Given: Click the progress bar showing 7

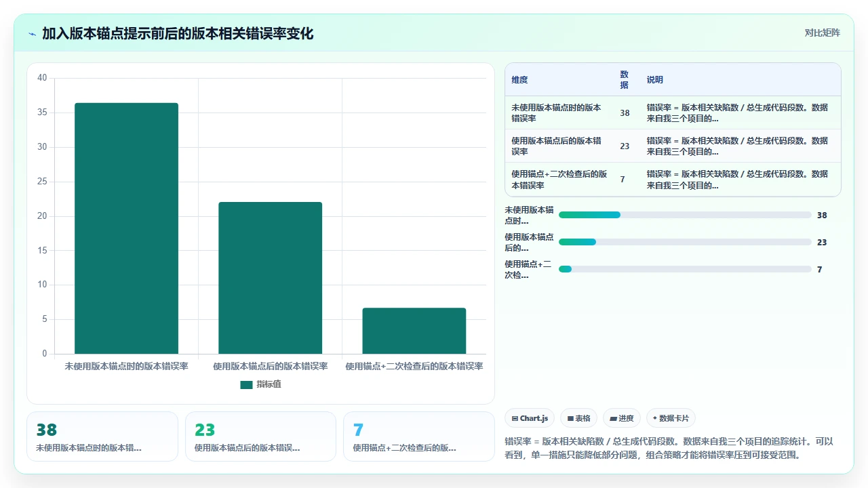Looking at the screenshot, I should pos(685,269).
